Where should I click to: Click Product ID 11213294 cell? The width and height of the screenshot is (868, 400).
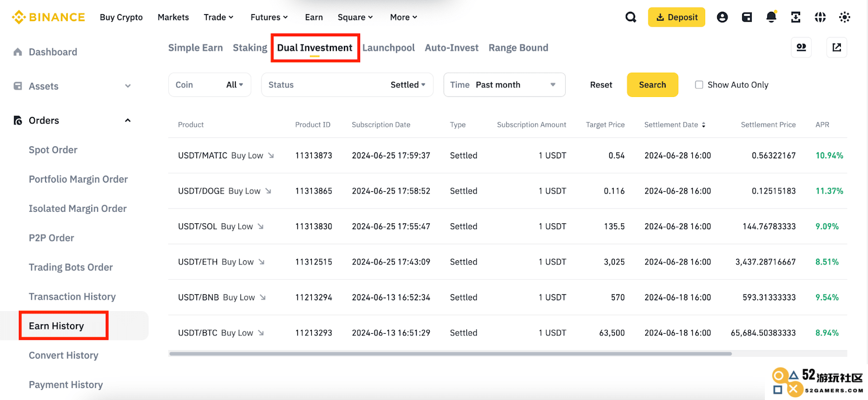(314, 298)
